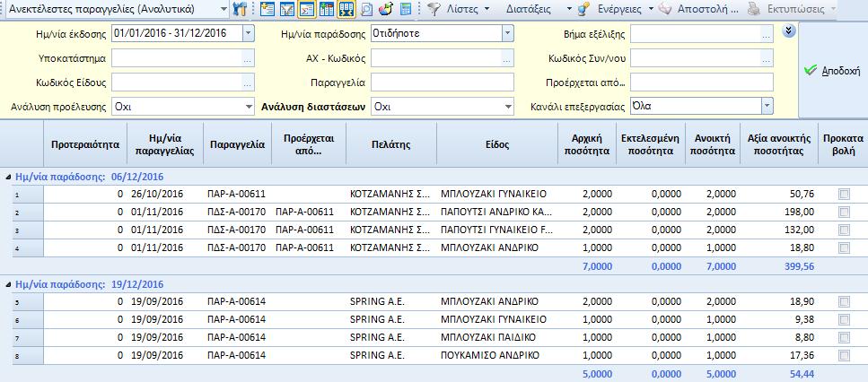Tick Προκαταβολή checkbox for ΠΑΠΟΥΤΣΙ ΓΥΝΑΙΚΕΙΟ row
868x382 pixels.
tap(844, 230)
